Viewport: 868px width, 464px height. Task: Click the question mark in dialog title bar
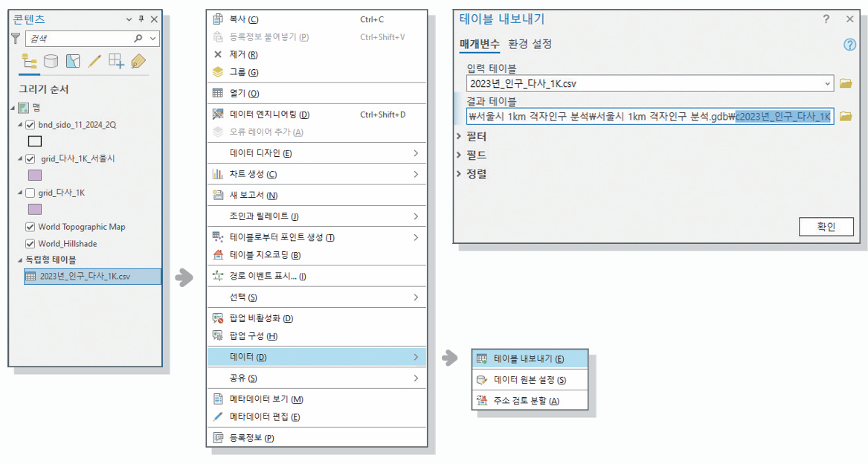(826, 19)
